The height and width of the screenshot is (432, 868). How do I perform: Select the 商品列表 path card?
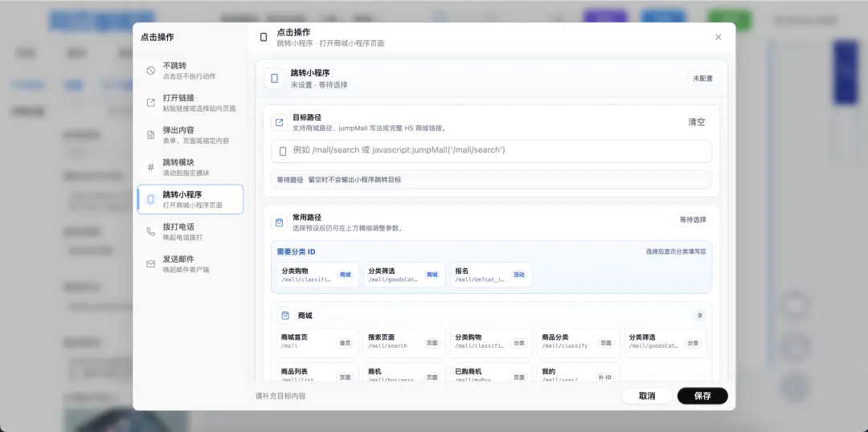coord(317,373)
